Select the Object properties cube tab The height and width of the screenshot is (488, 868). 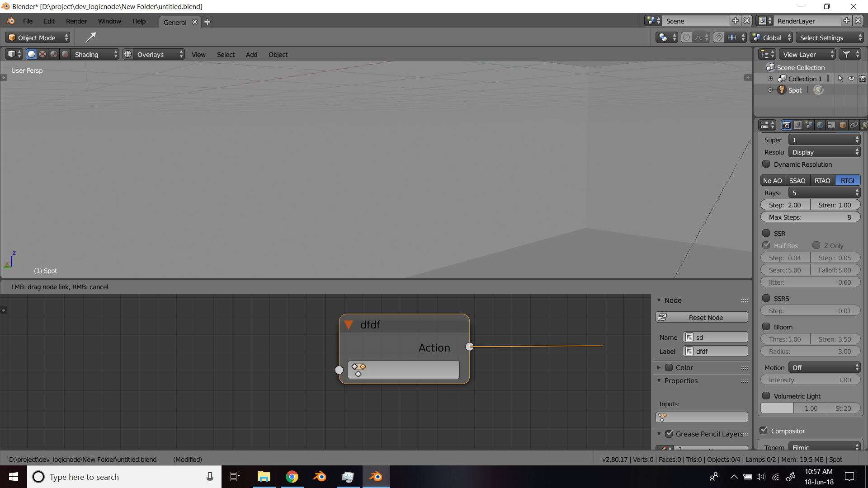(x=843, y=125)
